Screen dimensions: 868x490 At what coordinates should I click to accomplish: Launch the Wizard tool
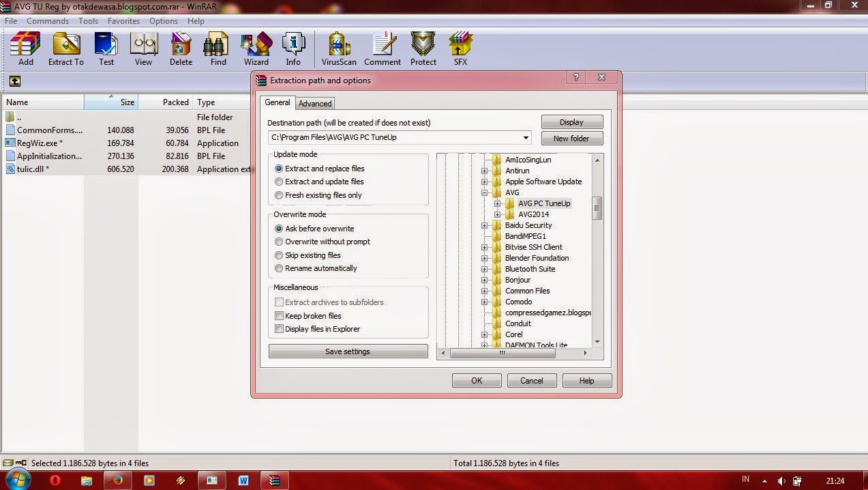[256, 49]
